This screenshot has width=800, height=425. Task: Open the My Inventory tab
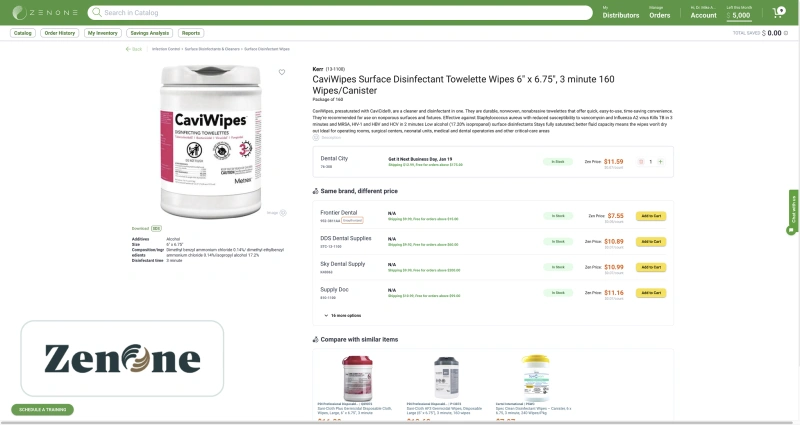[103, 33]
